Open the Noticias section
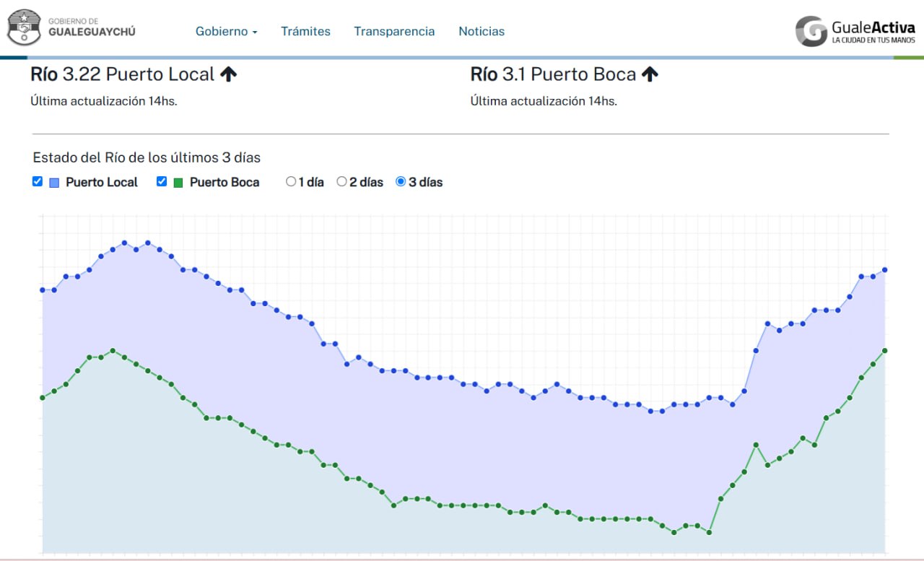 [481, 32]
